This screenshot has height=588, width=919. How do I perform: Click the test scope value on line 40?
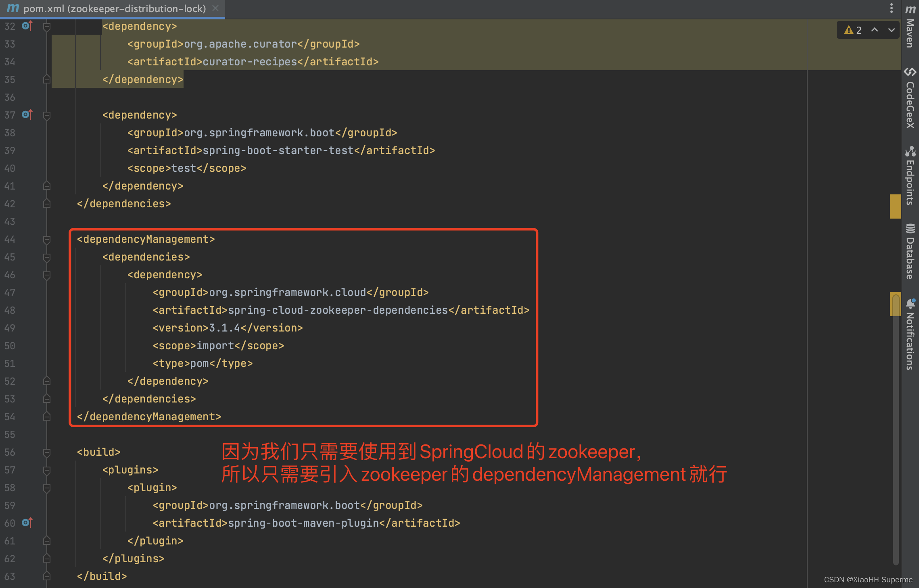[x=184, y=168]
